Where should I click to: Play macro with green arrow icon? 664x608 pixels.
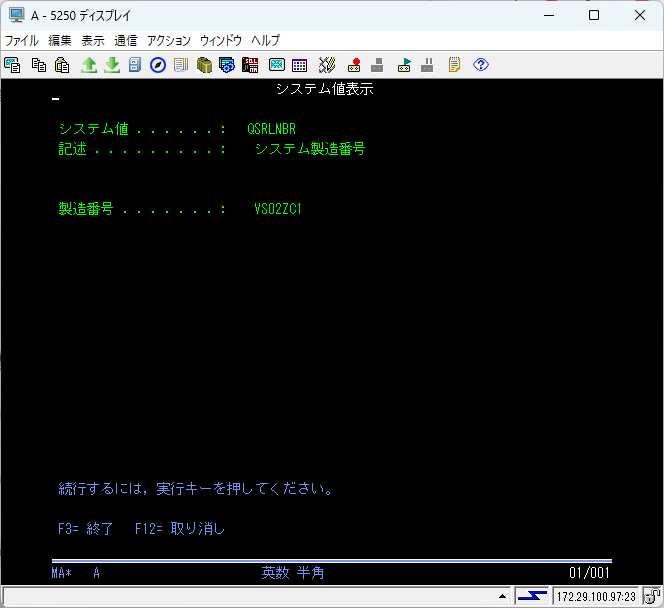pyautogui.click(x=404, y=65)
